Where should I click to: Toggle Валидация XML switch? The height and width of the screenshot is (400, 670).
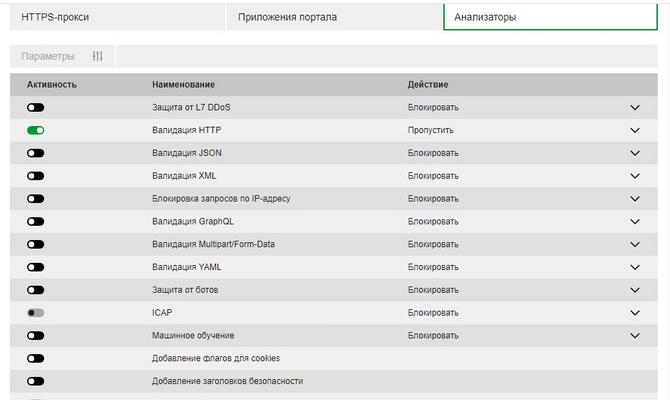click(x=36, y=176)
